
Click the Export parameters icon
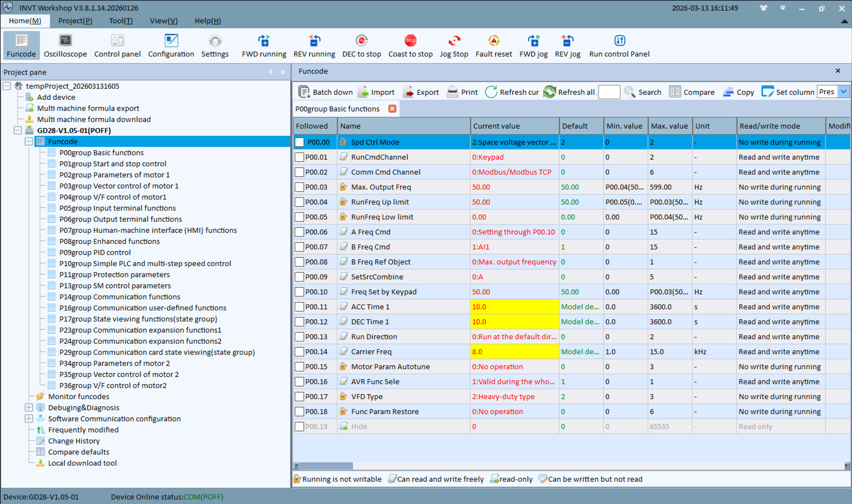coord(408,92)
